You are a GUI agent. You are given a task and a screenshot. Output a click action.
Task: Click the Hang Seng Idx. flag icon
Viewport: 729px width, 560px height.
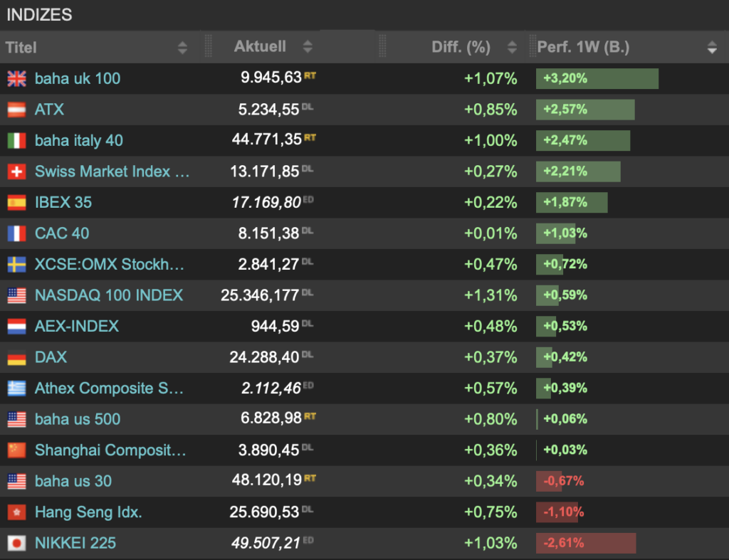pos(17,512)
